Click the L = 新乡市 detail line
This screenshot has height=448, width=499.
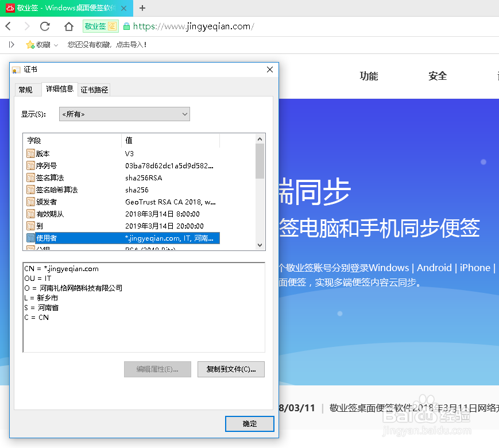pos(41,298)
